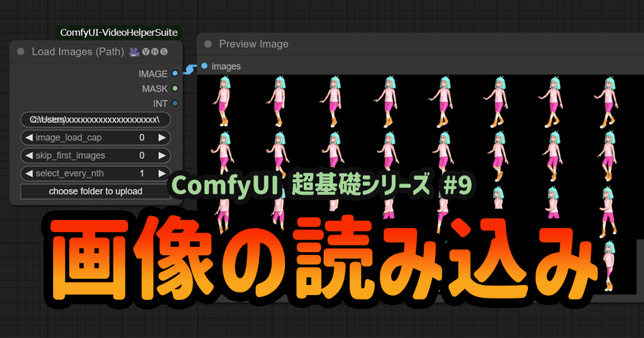Click the INT output label
Viewport: 644px width, 338px height.
(160, 104)
